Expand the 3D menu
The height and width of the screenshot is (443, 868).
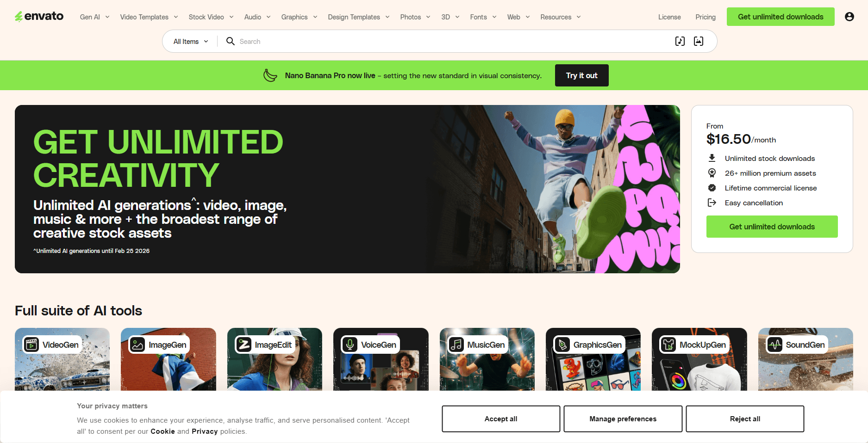(x=450, y=17)
